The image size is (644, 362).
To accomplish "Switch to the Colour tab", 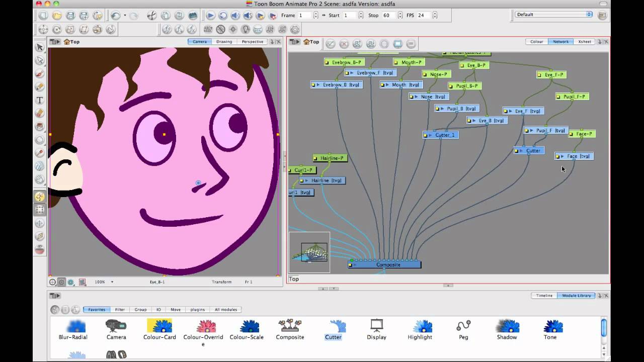I will pos(537,42).
